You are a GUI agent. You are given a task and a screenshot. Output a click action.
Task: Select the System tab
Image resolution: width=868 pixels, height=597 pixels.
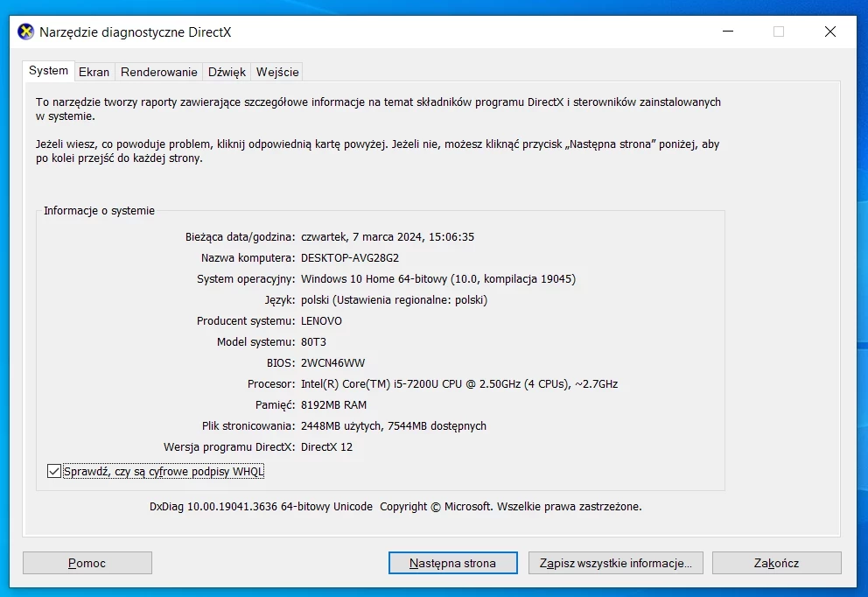click(49, 71)
